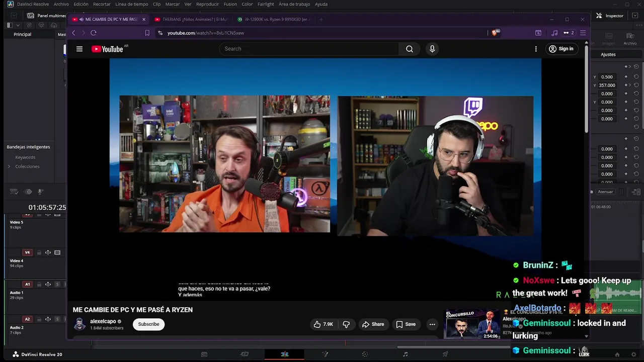Open more actions ellipsis below the video
This screenshot has height=362, width=644.
click(432, 324)
